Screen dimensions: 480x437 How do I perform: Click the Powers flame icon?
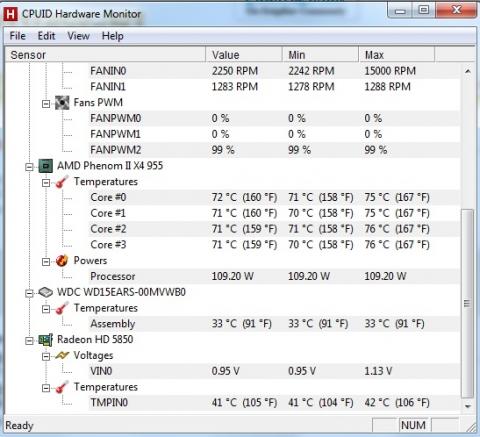click(62, 261)
